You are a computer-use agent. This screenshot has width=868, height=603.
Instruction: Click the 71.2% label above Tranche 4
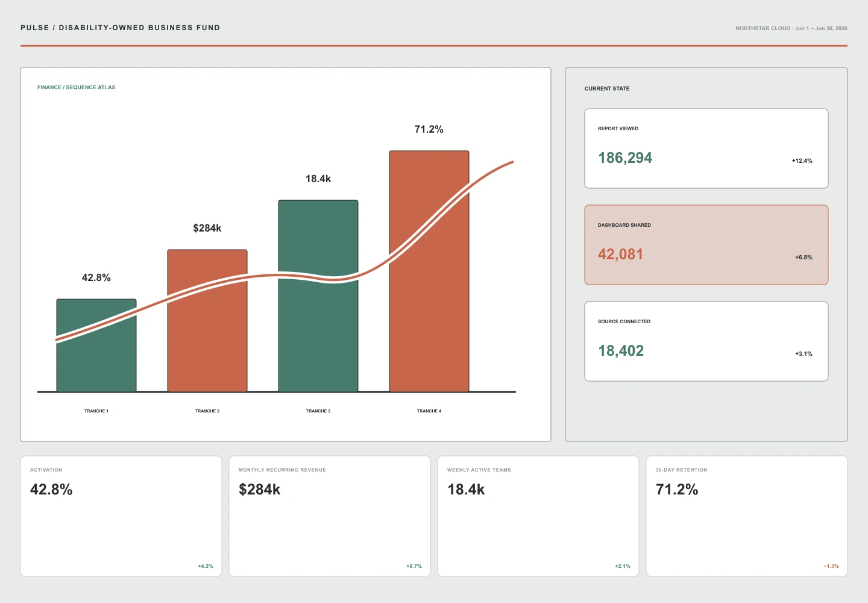(x=429, y=129)
